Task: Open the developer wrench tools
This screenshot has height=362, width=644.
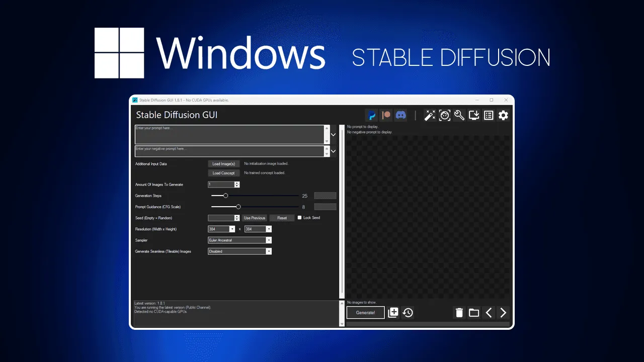Action: click(x=459, y=115)
